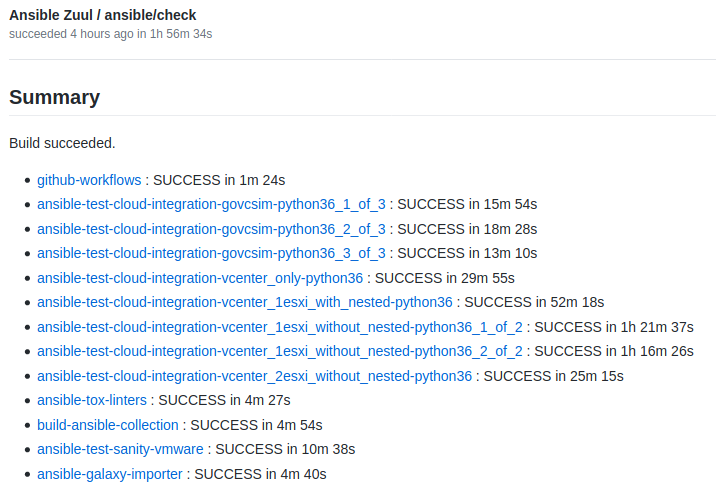Open govcsim-python36_2_of_3 integration job link
Viewport: 716px width, 497px height.
[x=211, y=229]
